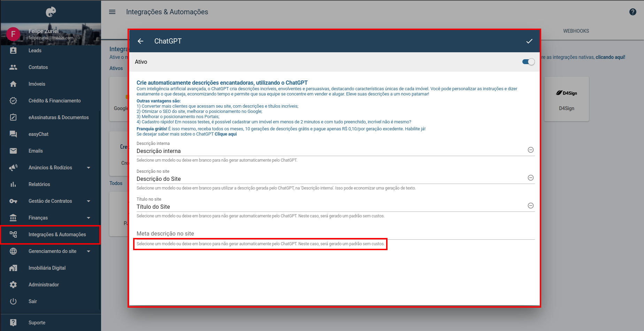Clear the Título do Site selection
This screenshot has height=331, width=644.
pos(531,206)
